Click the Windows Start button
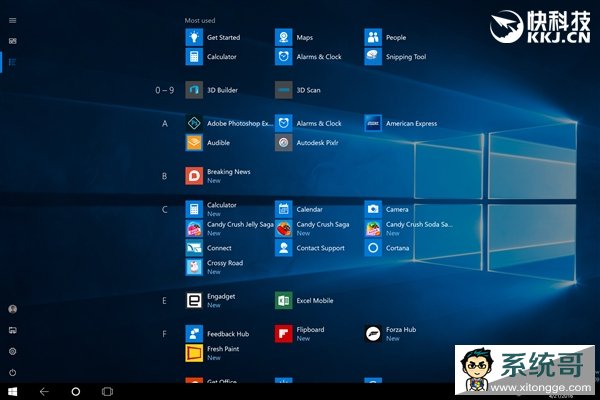The width and height of the screenshot is (600, 400). pos(13,392)
